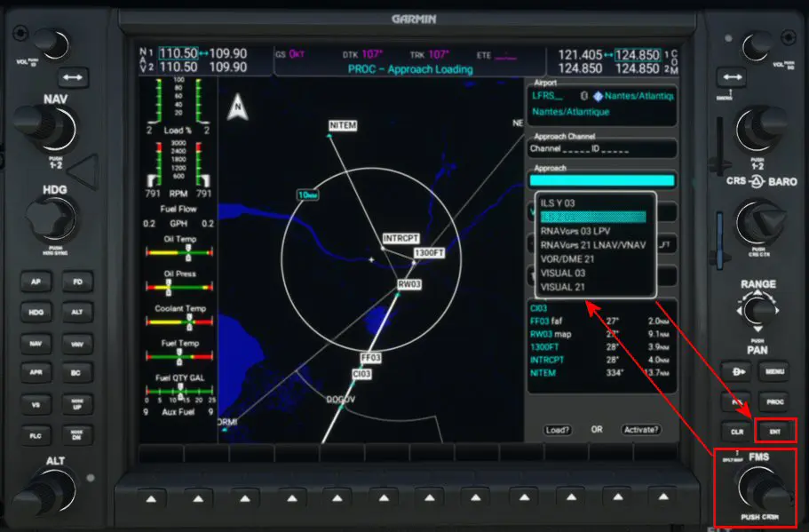Viewport: 809px width, 532px height.
Task: Click the CRS/BARO knob
Action: point(762,223)
